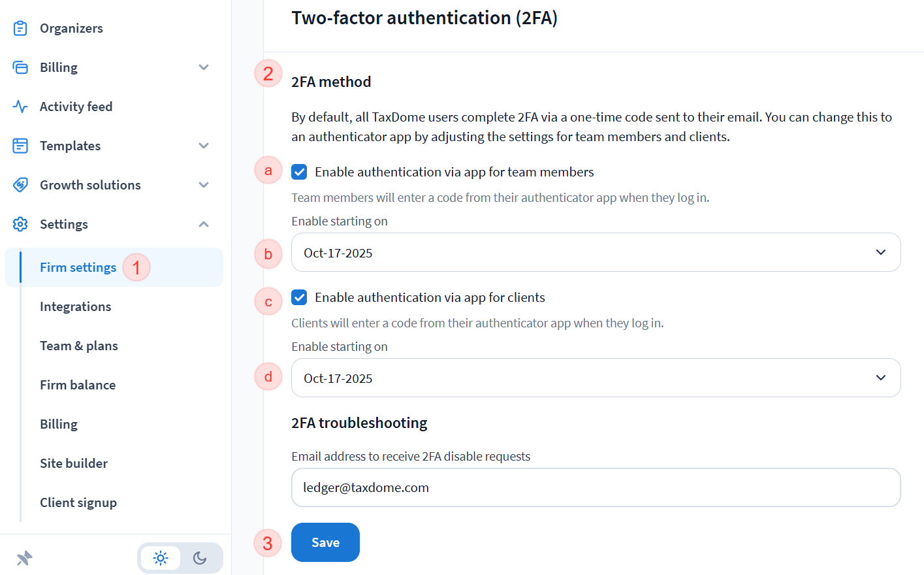Open team members start date dropdown
The image size is (924, 575).
point(596,252)
